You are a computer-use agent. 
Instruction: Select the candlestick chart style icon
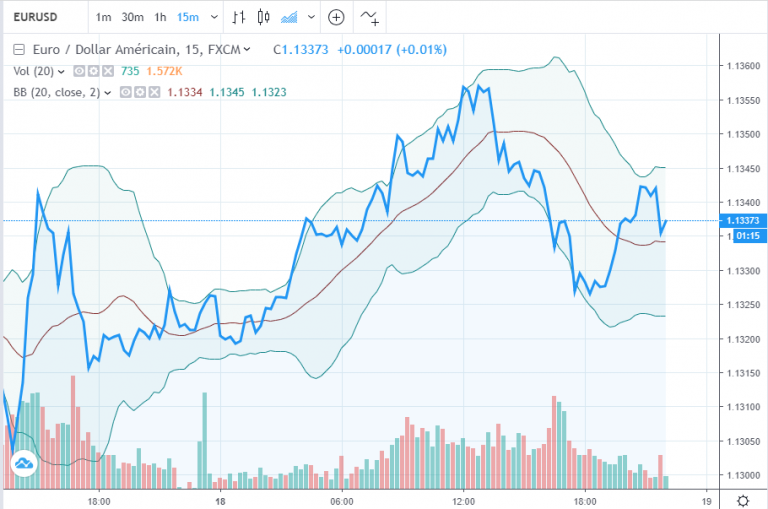click(x=264, y=18)
